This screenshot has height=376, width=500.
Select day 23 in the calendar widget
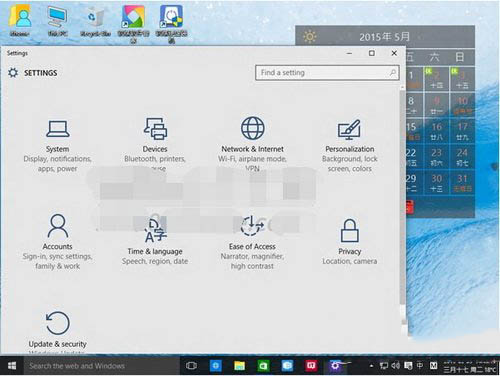point(437,157)
